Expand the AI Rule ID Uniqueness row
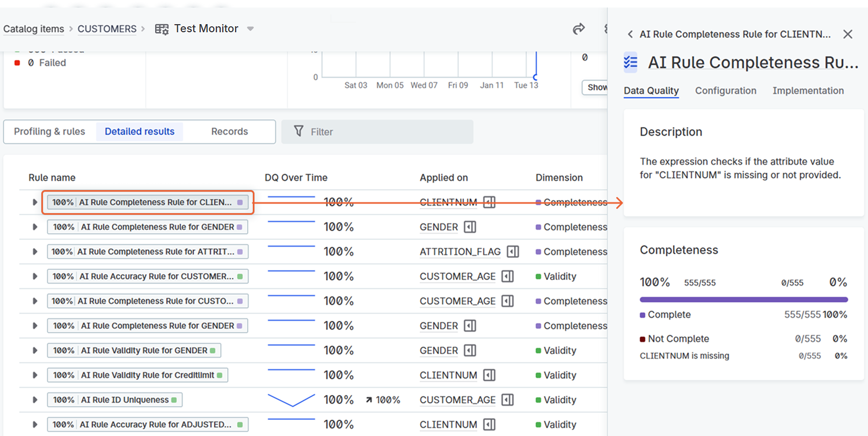The width and height of the screenshot is (868, 436). (35, 400)
